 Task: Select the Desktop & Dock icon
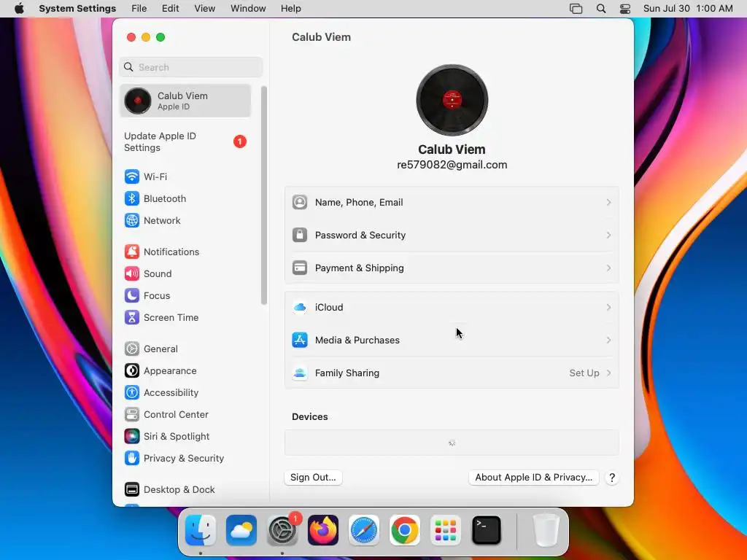tap(132, 489)
